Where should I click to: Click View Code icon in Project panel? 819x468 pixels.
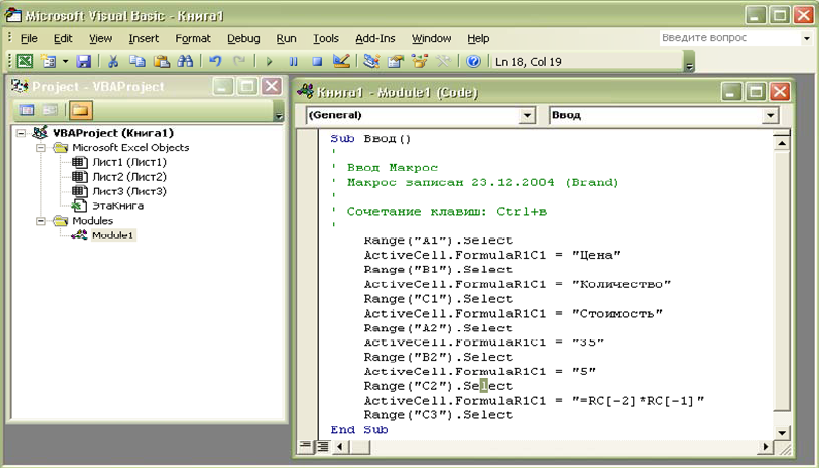coord(27,110)
